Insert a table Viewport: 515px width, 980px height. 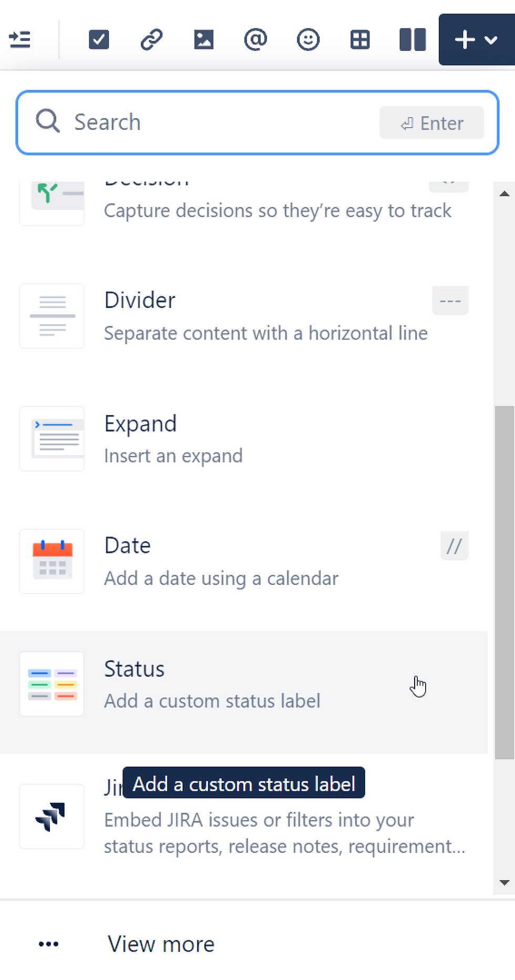coord(360,39)
